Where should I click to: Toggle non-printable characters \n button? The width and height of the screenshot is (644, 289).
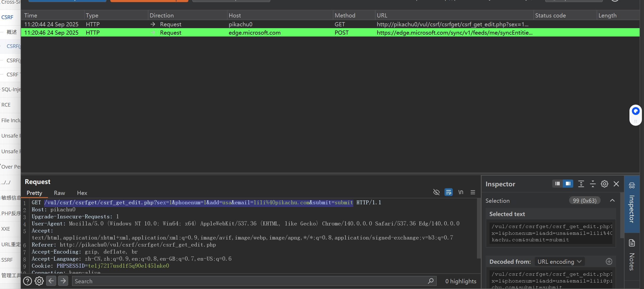pos(461,192)
